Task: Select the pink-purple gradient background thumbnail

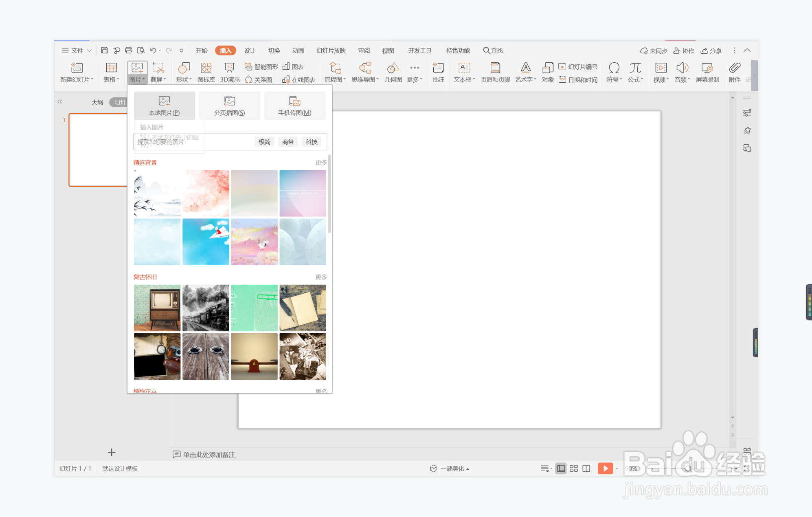Action: [x=303, y=193]
